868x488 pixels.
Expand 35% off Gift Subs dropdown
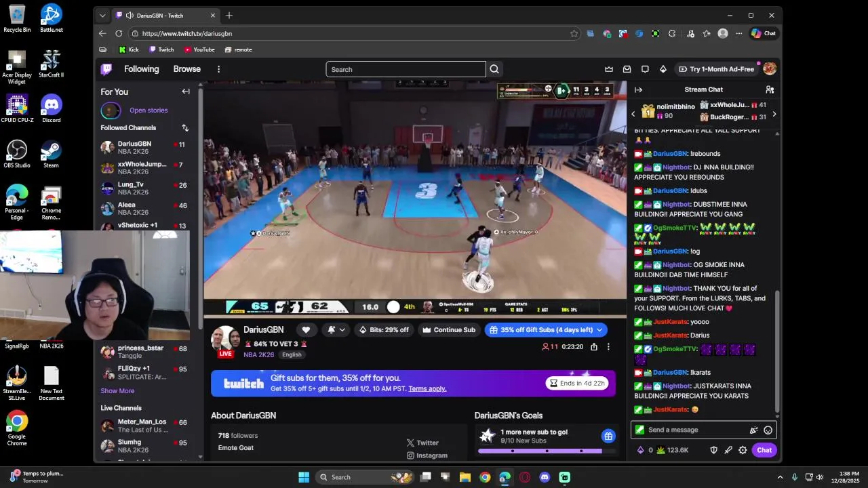click(x=599, y=330)
